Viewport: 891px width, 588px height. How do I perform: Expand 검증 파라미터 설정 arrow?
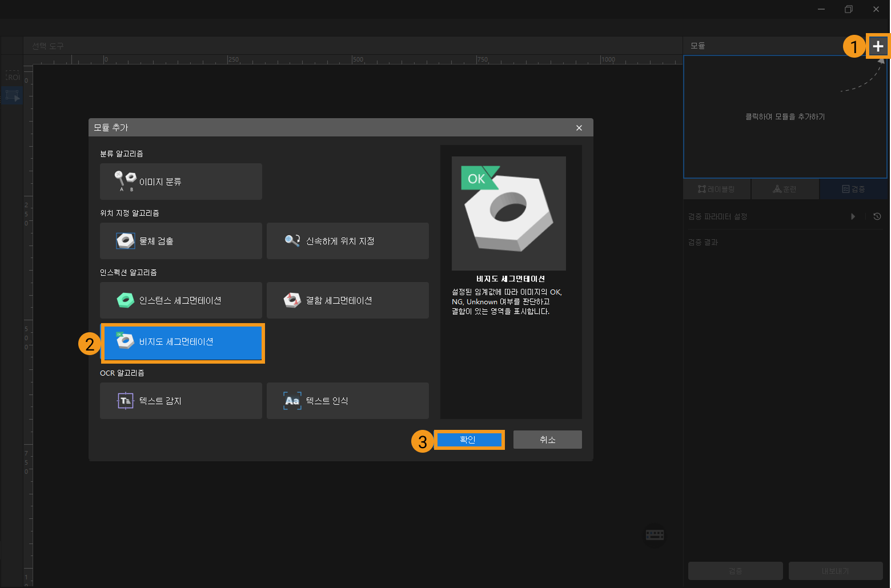(x=853, y=216)
